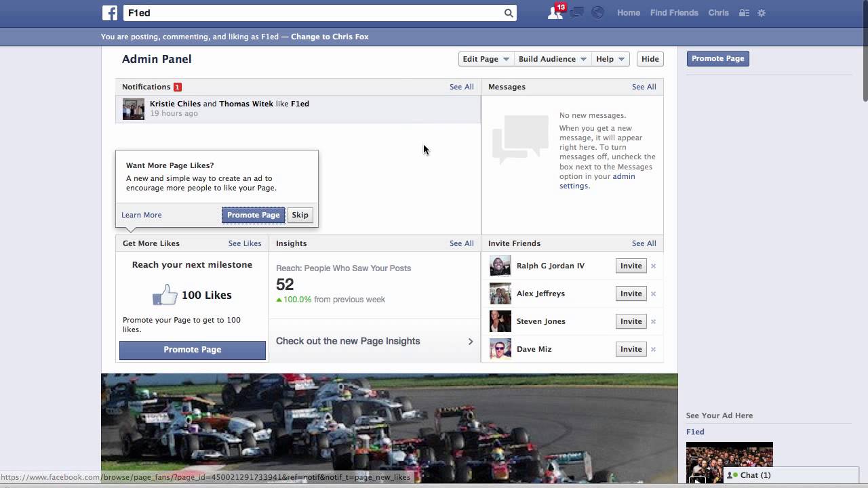Invite Alex Jeffreys to like page
868x488 pixels.
pos(631,293)
